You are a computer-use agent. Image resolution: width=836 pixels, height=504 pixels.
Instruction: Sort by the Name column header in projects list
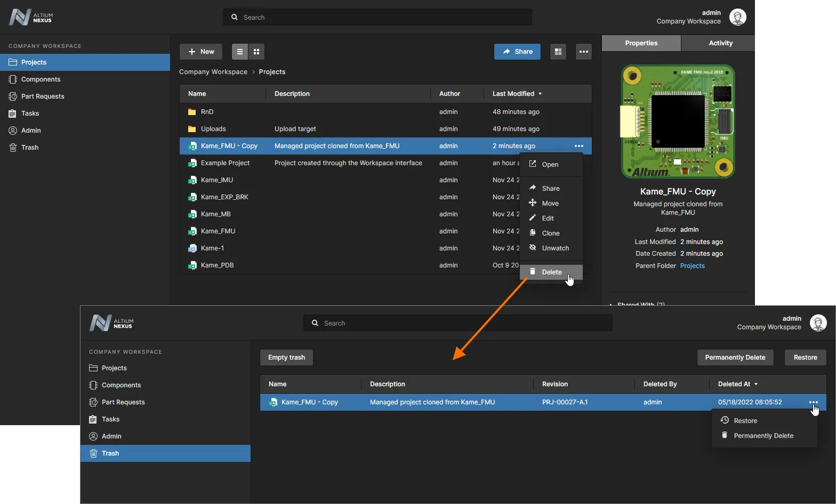click(x=197, y=94)
